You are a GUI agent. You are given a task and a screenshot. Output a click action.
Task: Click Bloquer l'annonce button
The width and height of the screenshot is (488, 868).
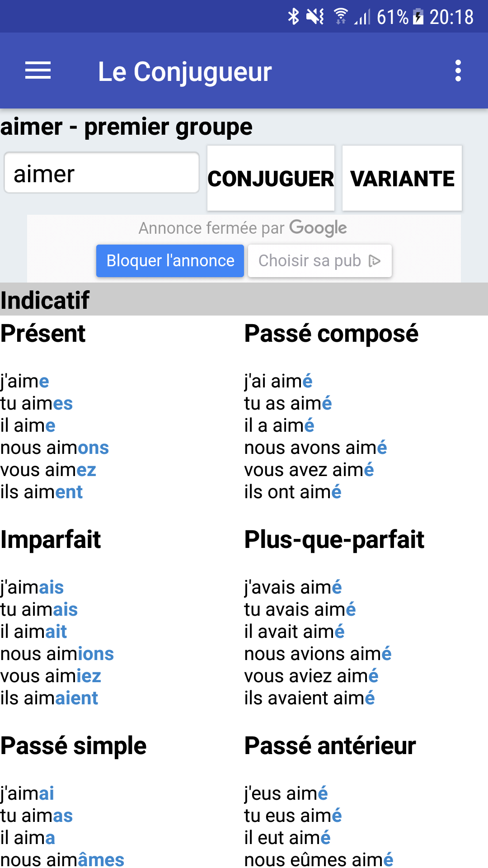pyautogui.click(x=170, y=261)
